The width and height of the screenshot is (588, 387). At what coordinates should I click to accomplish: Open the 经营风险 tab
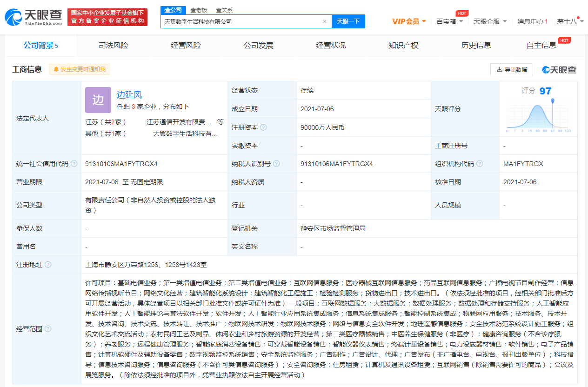click(186, 45)
